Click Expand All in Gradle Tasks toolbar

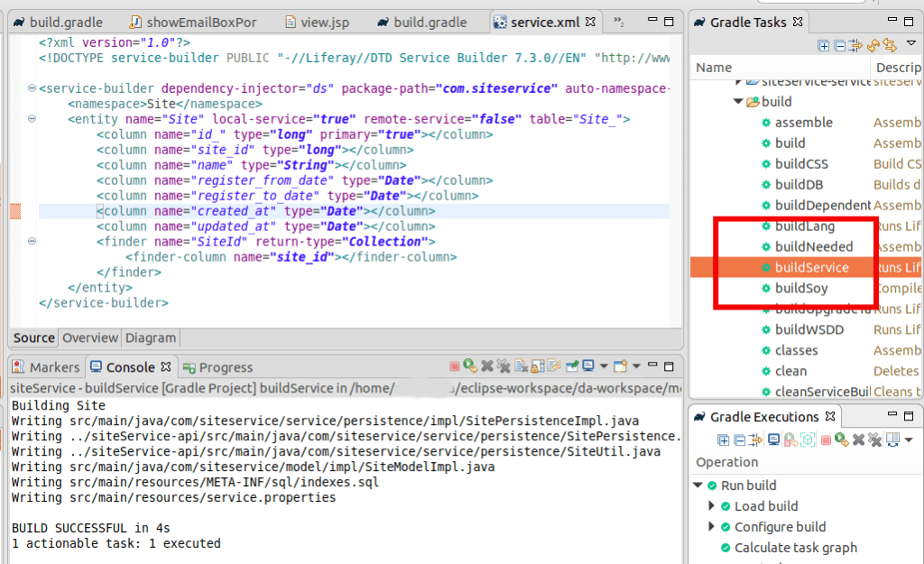824,45
